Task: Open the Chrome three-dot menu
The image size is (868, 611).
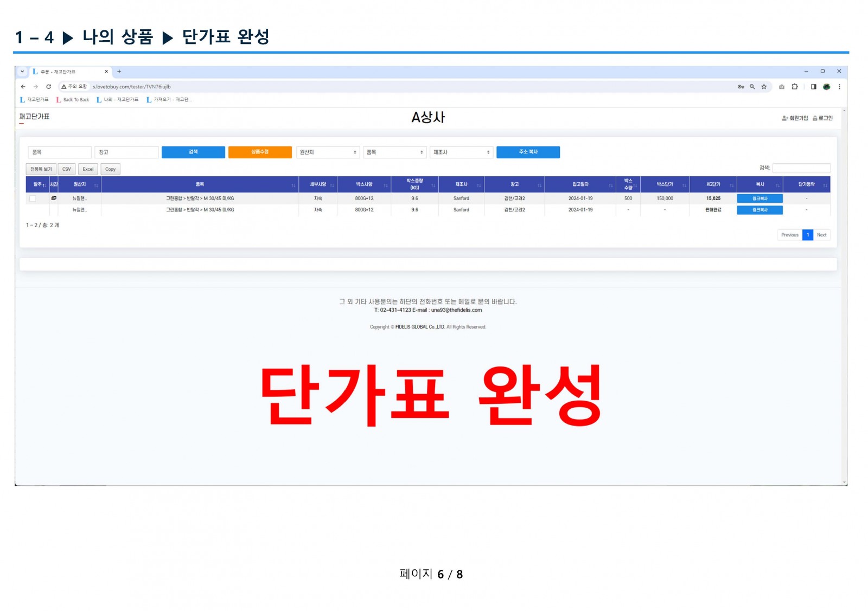Action: point(839,87)
